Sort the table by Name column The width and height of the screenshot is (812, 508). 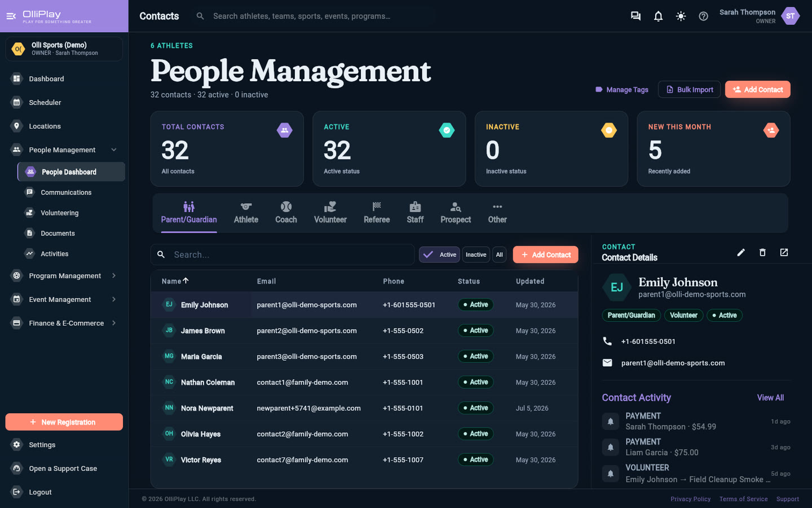pyautogui.click(x=175, y=281)
